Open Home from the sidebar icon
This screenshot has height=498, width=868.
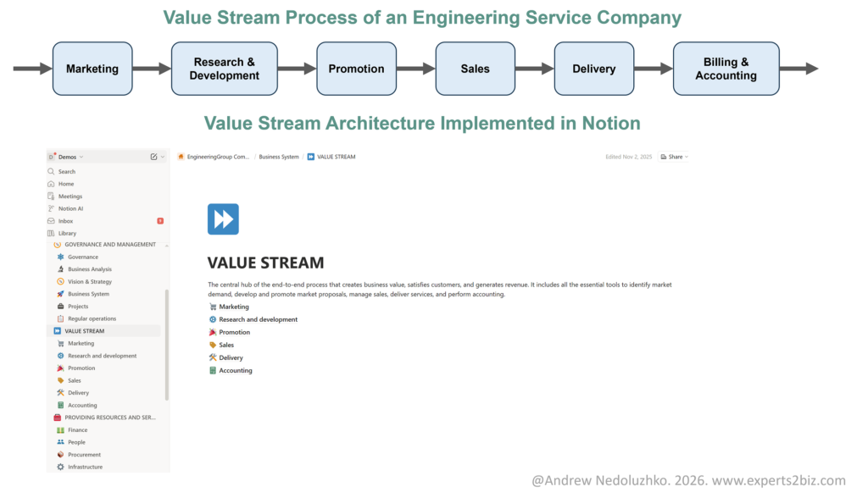(52, 184)
